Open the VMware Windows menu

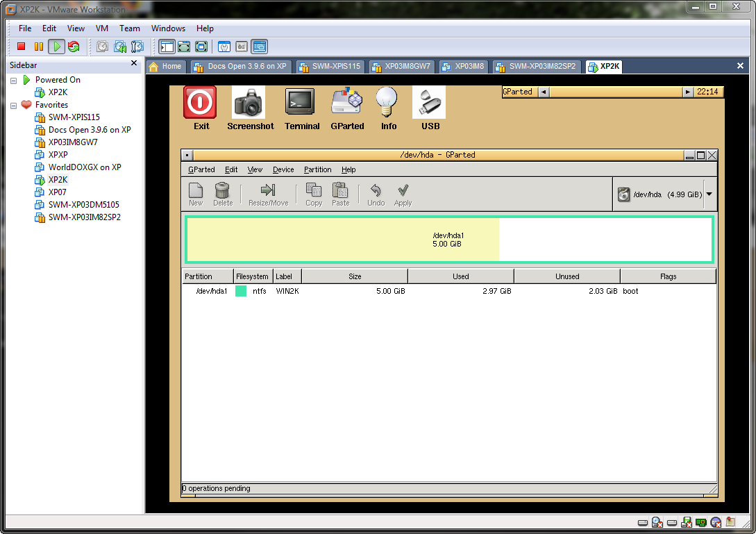(x=168, y=28)
